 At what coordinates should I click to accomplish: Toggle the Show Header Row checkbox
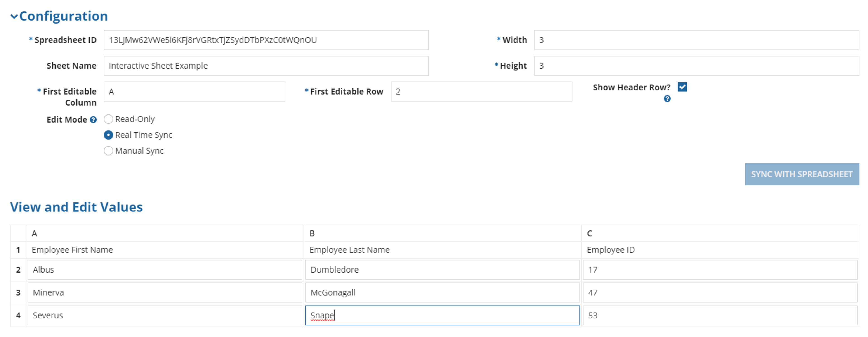pyautogui.click(x=682, y=87)
